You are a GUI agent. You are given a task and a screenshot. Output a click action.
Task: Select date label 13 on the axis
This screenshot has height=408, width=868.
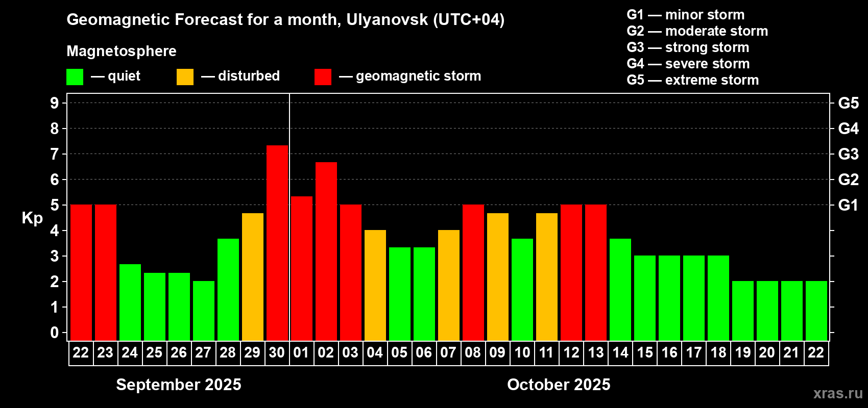click(596, 353)
